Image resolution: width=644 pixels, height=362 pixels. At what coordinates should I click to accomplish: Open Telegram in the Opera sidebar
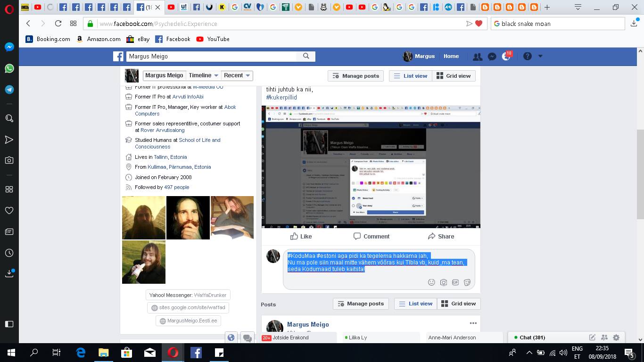[x=9, y=90]
